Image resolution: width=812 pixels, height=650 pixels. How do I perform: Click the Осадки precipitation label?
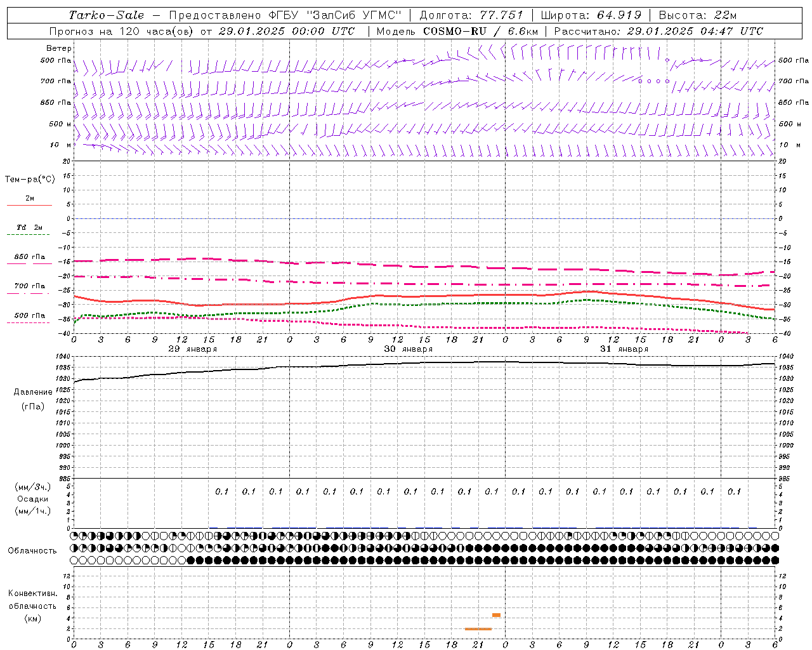point(33,499)
